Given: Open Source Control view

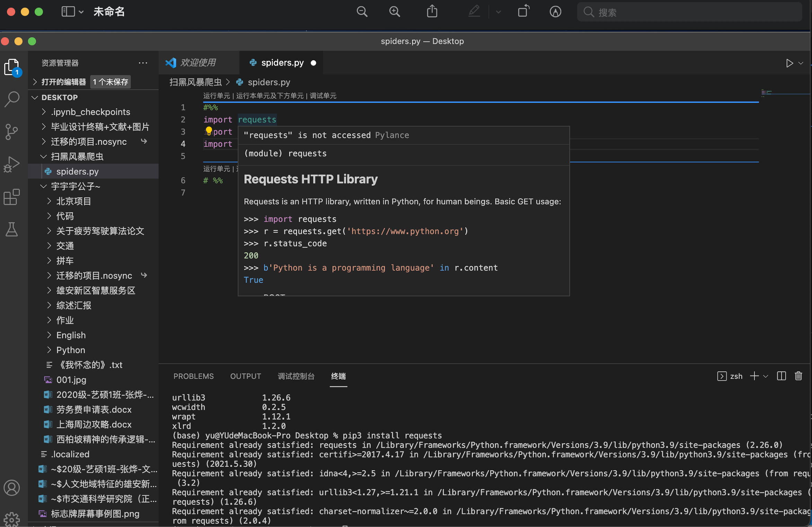Looking at the screenshot, I should (12, 132).
